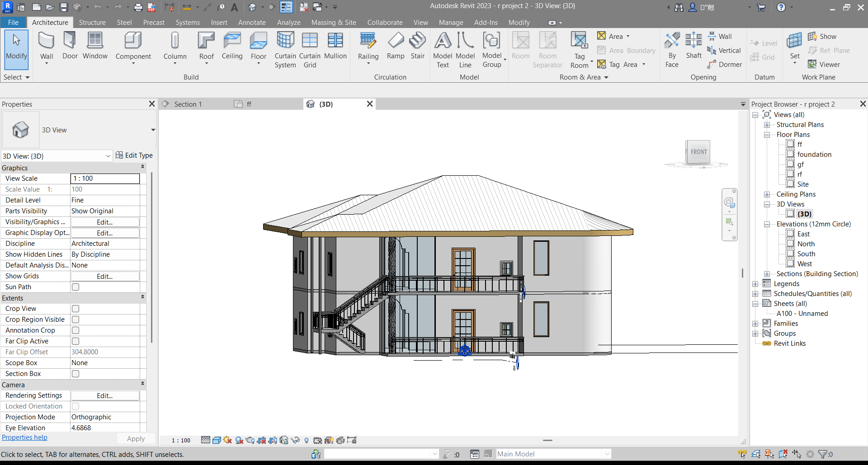Image resolution: width=868 pixels, height=465 pixels.
Task: Open sheet A100 - Unnamed
Action: click(x=802, y=314)
